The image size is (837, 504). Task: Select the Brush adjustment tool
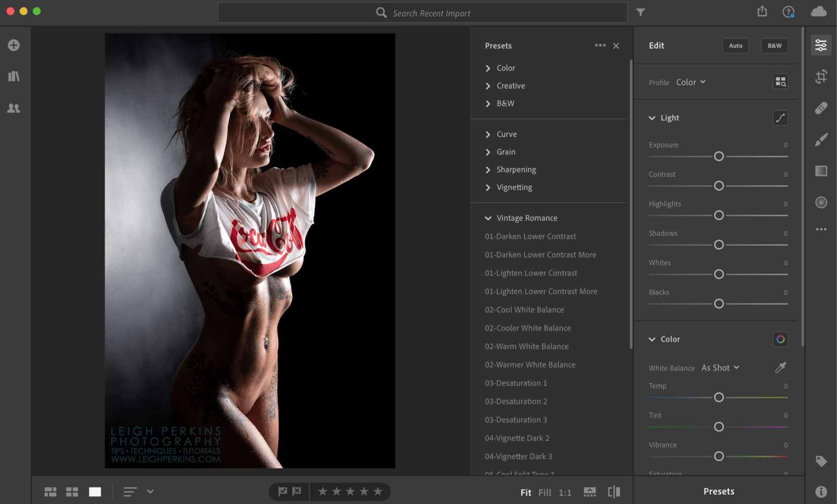[x=821, y=140]
